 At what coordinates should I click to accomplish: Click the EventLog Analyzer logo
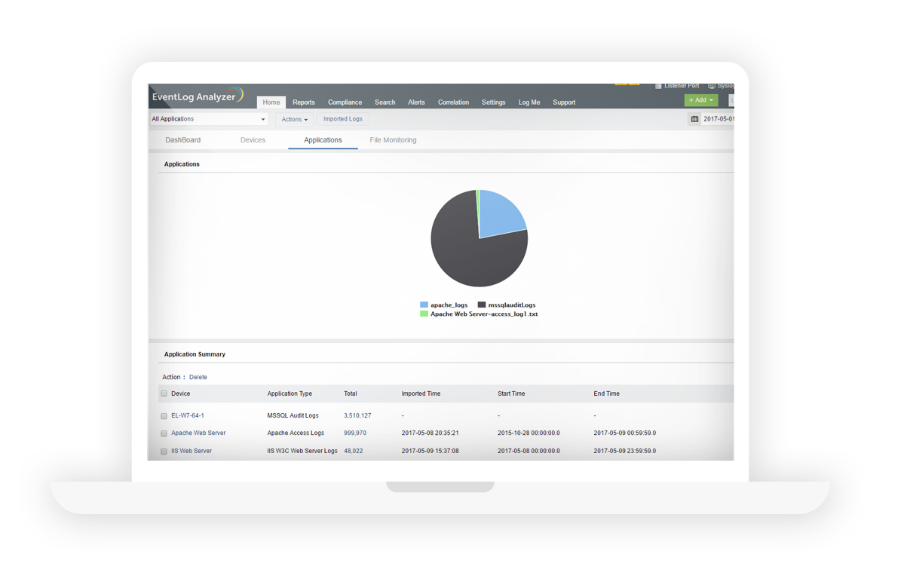point(198,96)
